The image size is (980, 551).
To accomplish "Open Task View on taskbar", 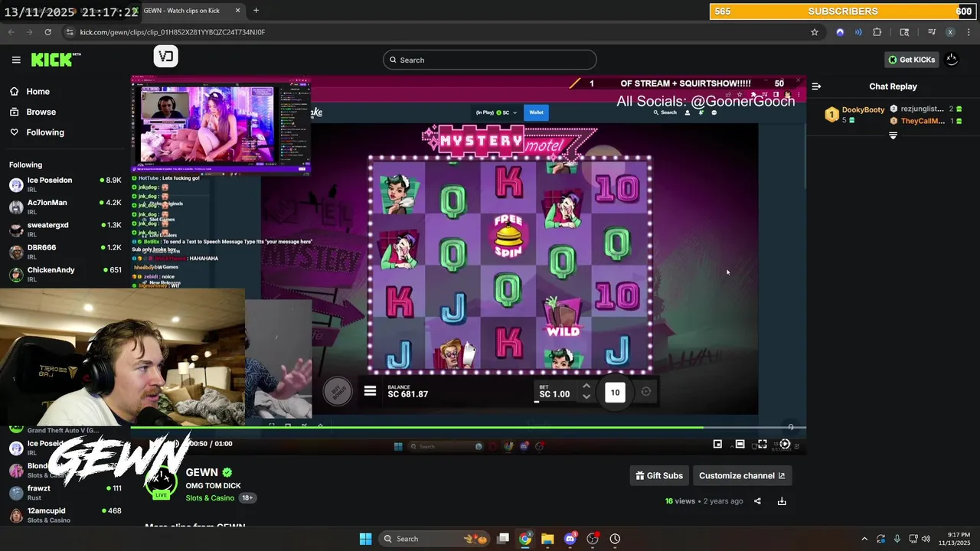I will [x=503, y=539].
